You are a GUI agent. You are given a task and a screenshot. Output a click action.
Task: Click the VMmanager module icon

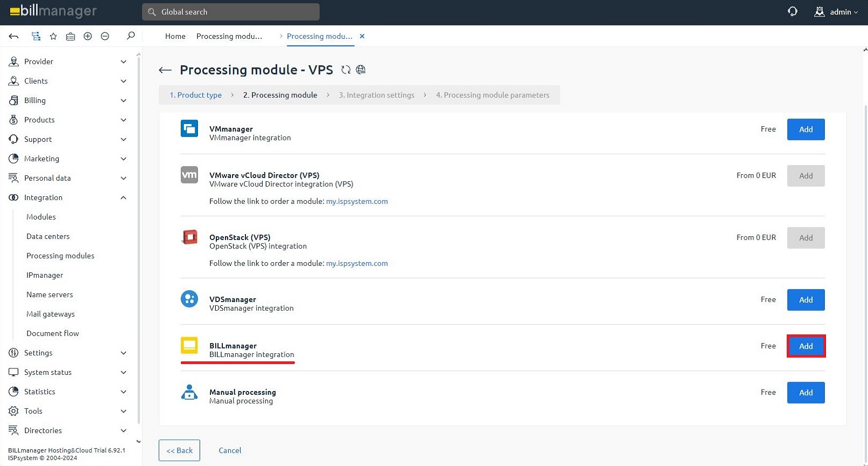189,128
